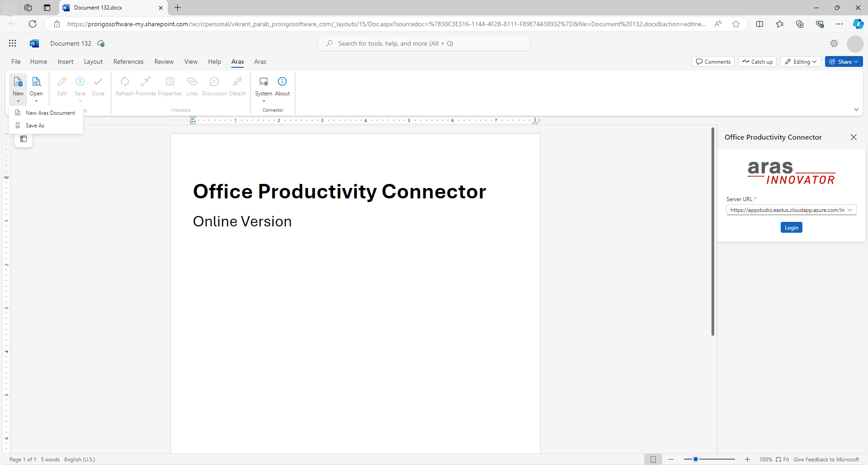Viewport: 868px width, 465px height.
Task: Expand the ribbon display options chevron
Action: [856, 110]
